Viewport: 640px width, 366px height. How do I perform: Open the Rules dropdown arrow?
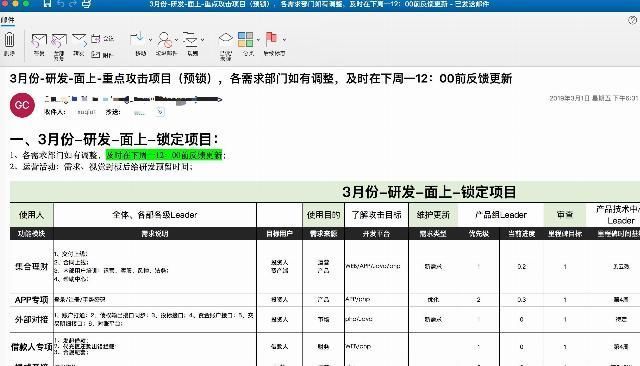click(x=202, y=40)
